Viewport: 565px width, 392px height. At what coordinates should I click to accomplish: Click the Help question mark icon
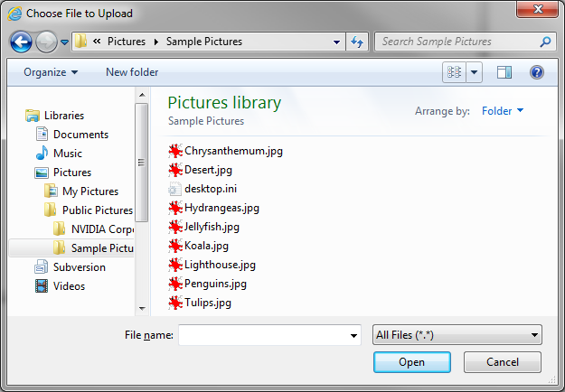[x=536, y=72]
